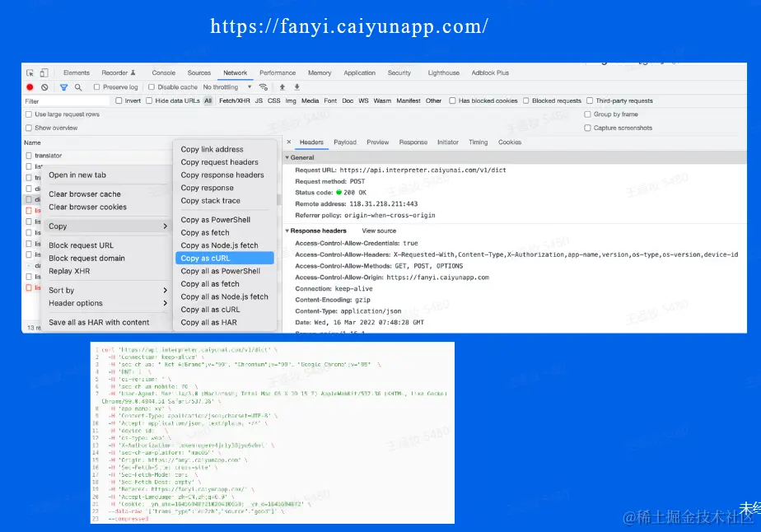
Task: Open the Lighthouse tab
Action: click(443, 72)
